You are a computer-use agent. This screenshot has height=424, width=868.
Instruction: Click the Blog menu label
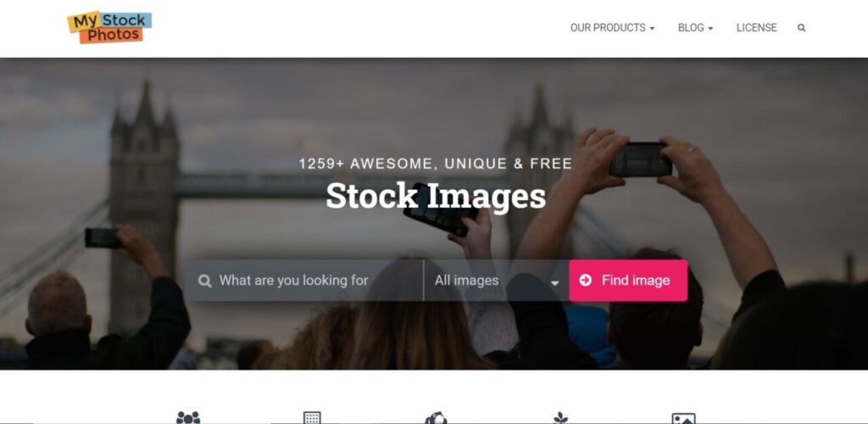691,28
